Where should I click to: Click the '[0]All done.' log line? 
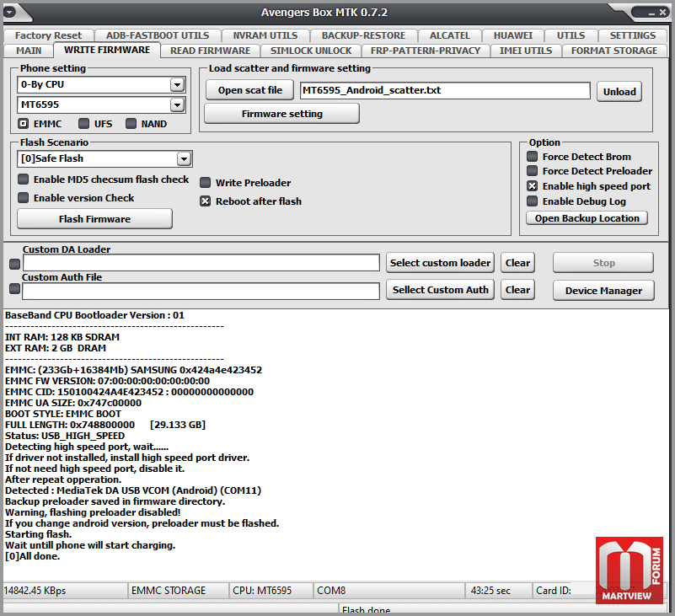point(32,556)
